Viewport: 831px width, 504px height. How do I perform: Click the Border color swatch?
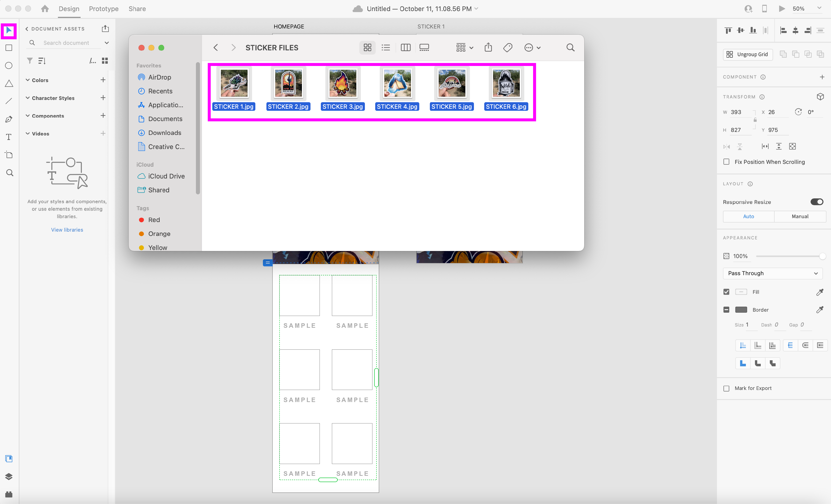coord(741,309)
